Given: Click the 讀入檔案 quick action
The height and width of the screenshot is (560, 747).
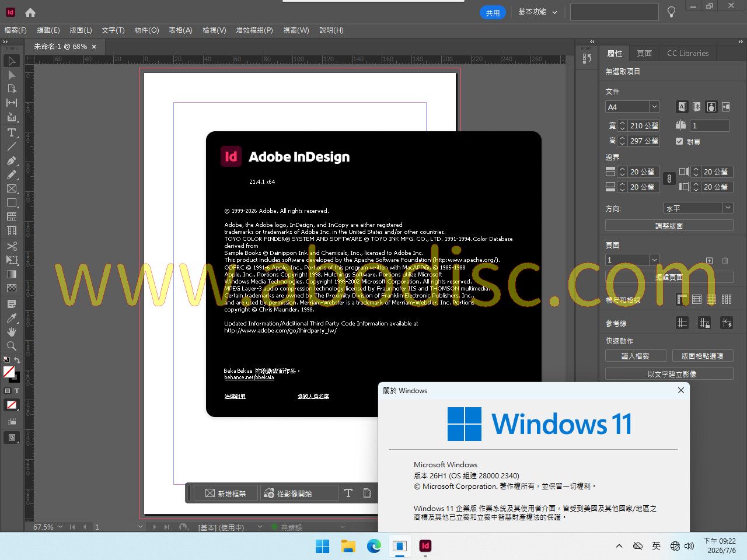Looking at the screenshot, I should coord(636,356).
